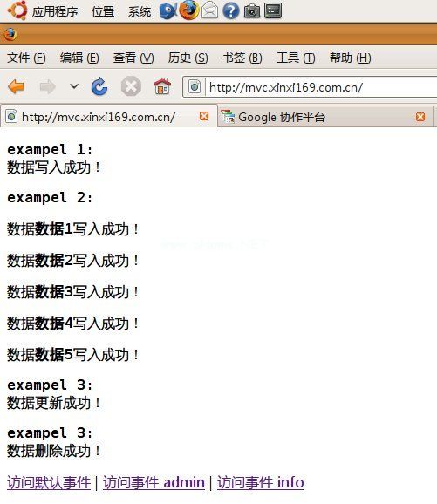Launch Firefox from the top panel

188,10
